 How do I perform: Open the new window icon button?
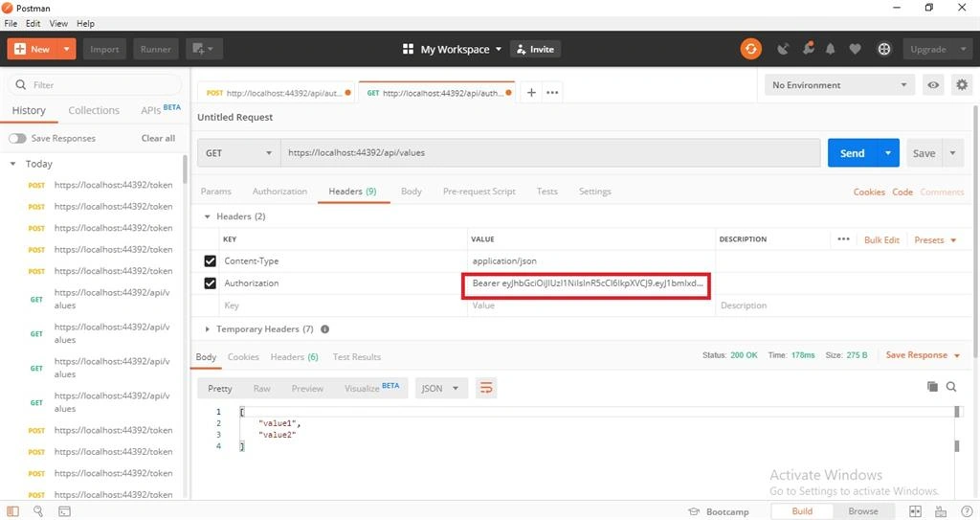click(204, 49)
